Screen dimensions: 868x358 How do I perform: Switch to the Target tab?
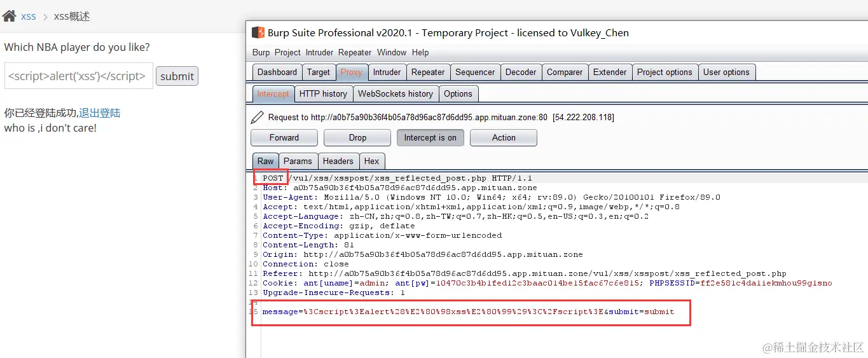click(318, 72)
